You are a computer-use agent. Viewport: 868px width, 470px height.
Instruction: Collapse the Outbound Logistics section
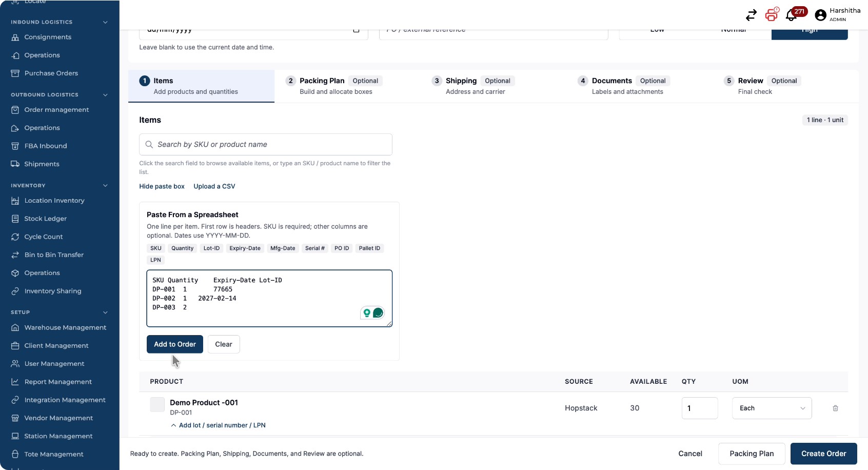[105, 95]
